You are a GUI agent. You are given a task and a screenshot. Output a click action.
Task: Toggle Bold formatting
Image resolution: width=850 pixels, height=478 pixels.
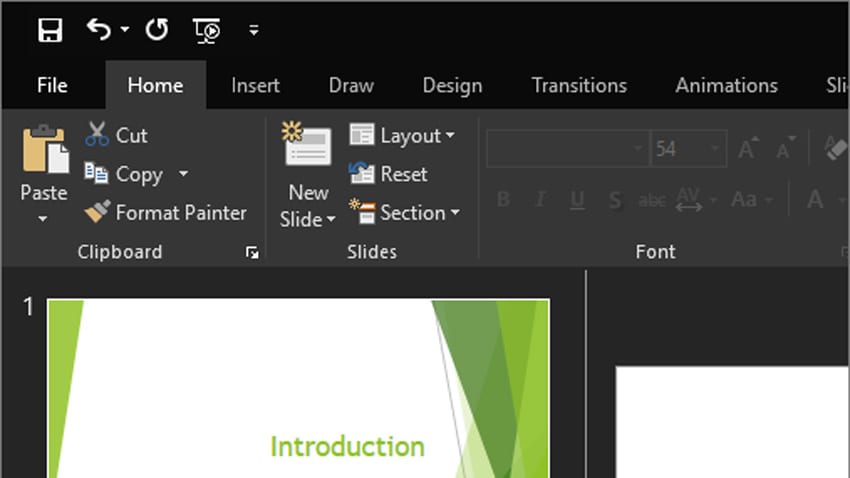click(x=503, y=199)
